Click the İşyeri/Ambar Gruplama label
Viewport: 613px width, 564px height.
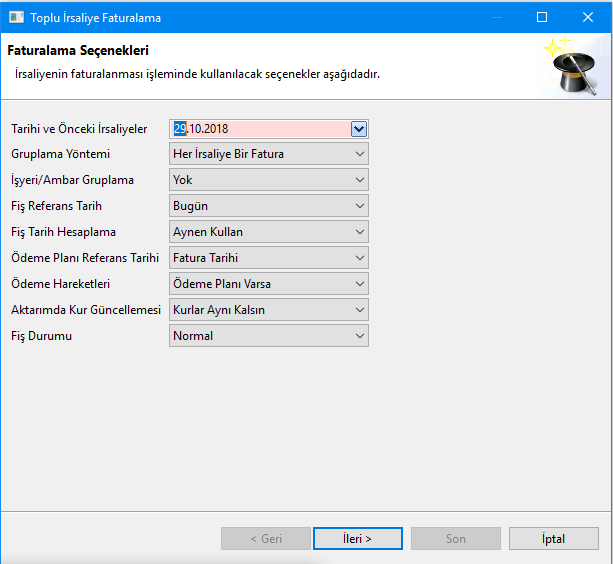73,180
